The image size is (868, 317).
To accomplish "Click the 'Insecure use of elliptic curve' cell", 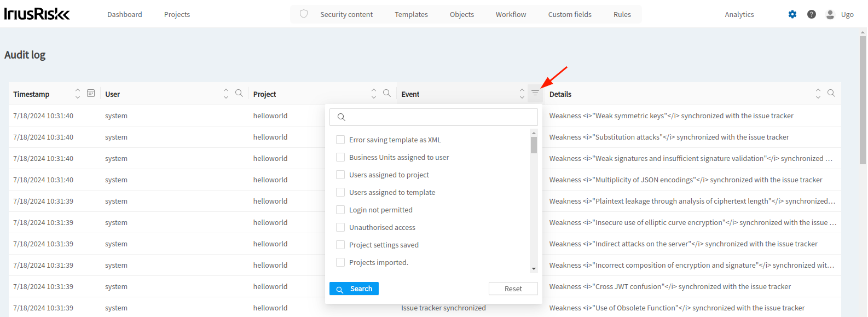I will pos(693,222).
